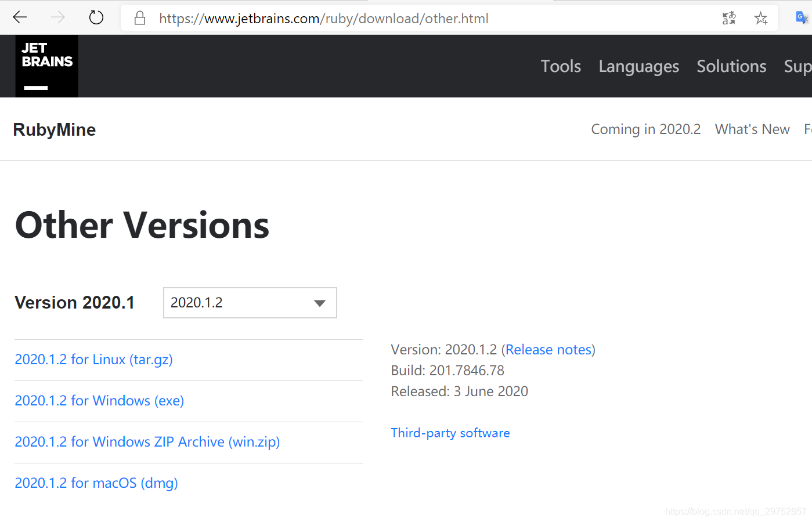
Task: Open the What's New tab
Action: coord(752,129)
